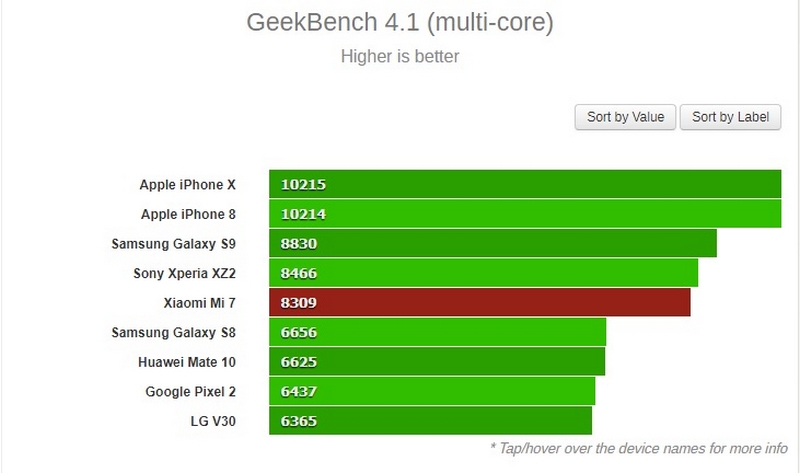Click the Samsung Galaxy S8 6656 bar
The image size is (800, 473).
click(x=437, y=332)
